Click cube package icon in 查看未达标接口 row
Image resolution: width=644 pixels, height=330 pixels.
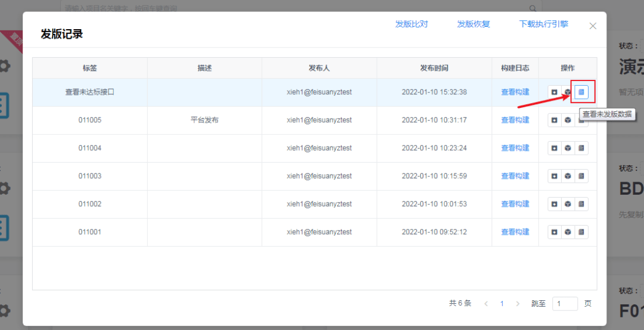tap(568, 92)
